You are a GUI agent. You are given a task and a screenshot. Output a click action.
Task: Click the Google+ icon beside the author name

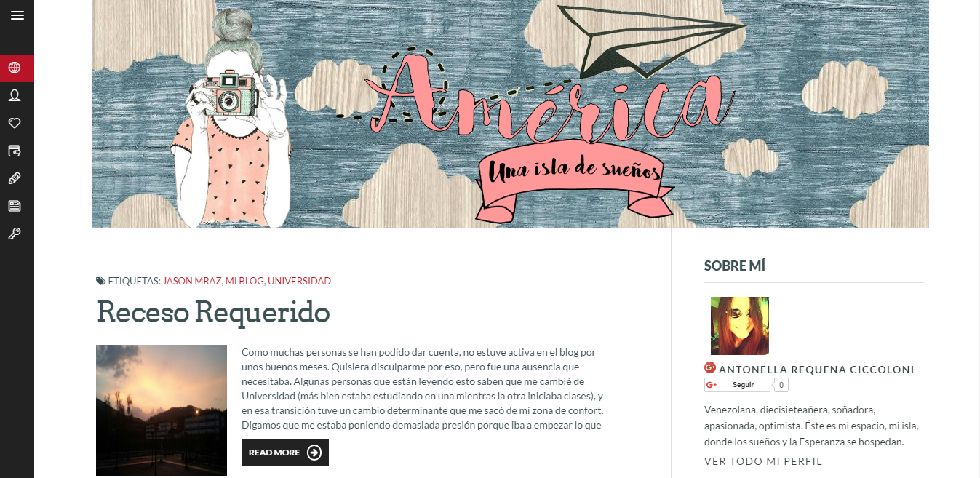click(710, 368)
